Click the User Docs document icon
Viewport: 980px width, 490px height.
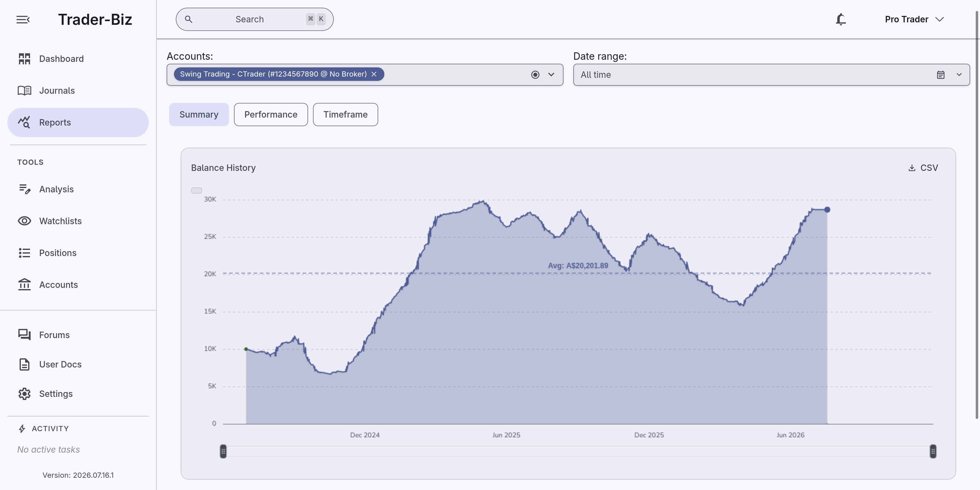point(24,364)
